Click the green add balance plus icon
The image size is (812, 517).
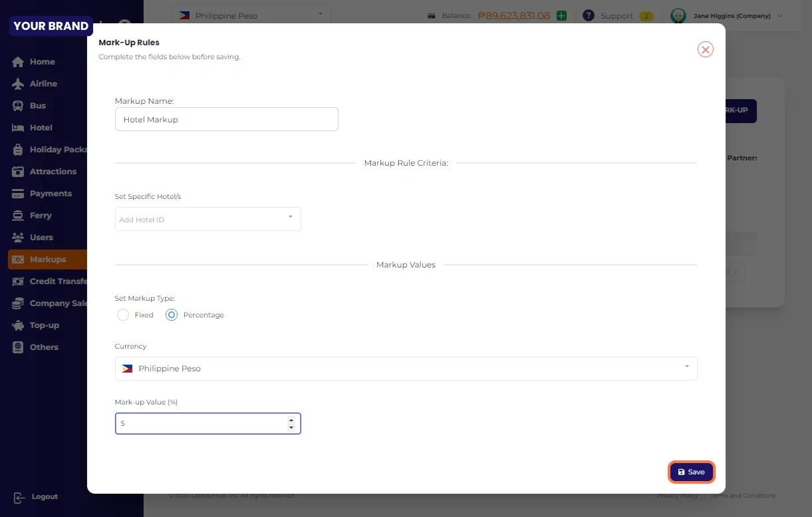(x=561, y=15)
